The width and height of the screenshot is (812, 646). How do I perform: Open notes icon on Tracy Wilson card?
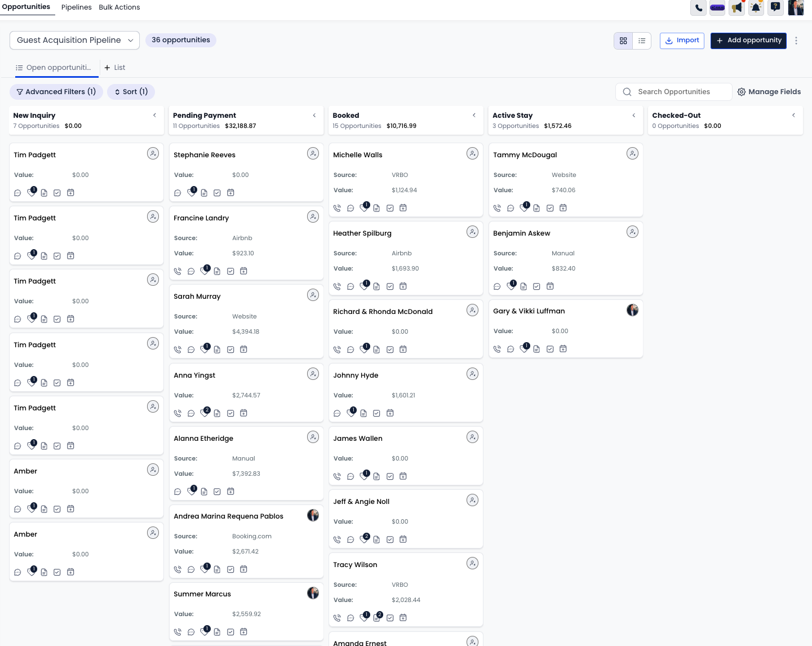tap(378, 617)
